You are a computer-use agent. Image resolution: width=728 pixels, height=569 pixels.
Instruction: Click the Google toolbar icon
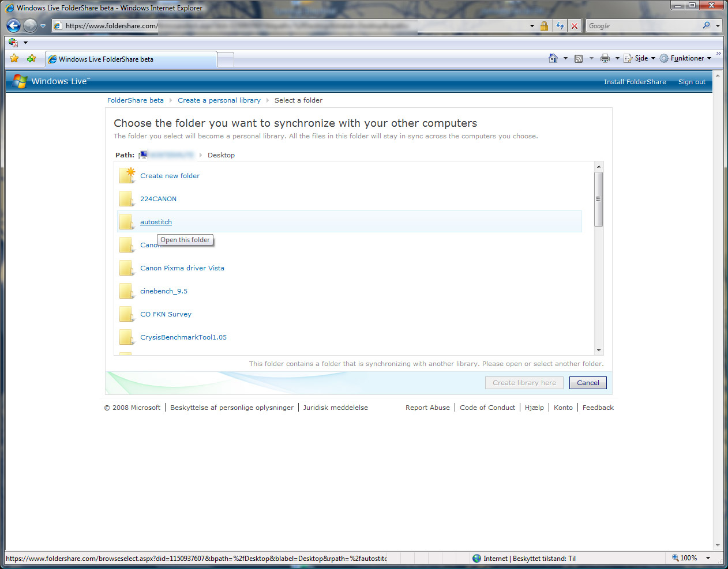13,42
